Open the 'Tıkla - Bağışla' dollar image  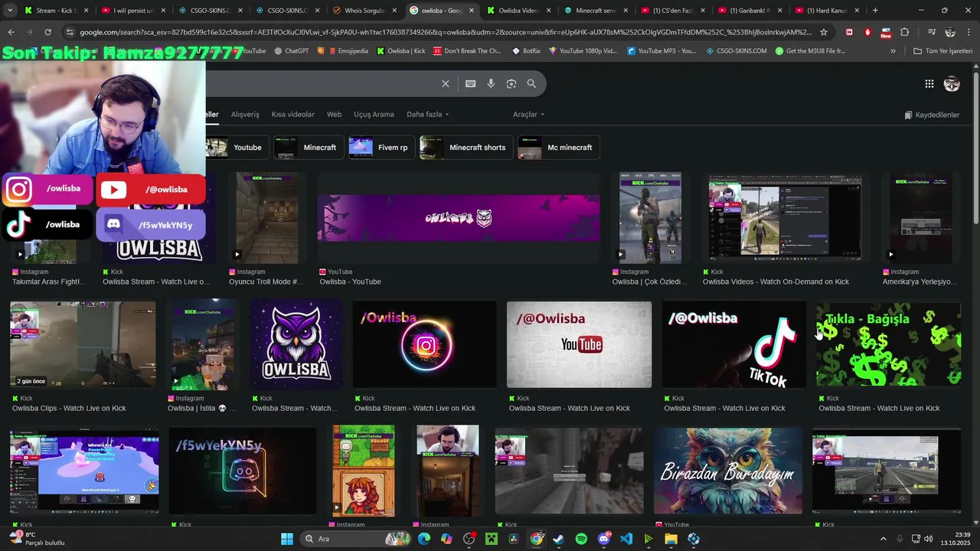coord(888,344)
